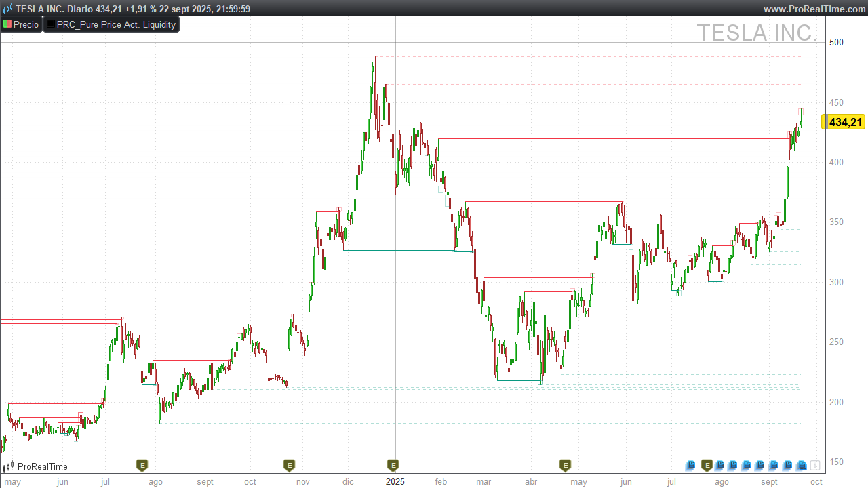Click the 500 level on price axis
Screen dimensions: 868x488
click(x=837, y=42)
